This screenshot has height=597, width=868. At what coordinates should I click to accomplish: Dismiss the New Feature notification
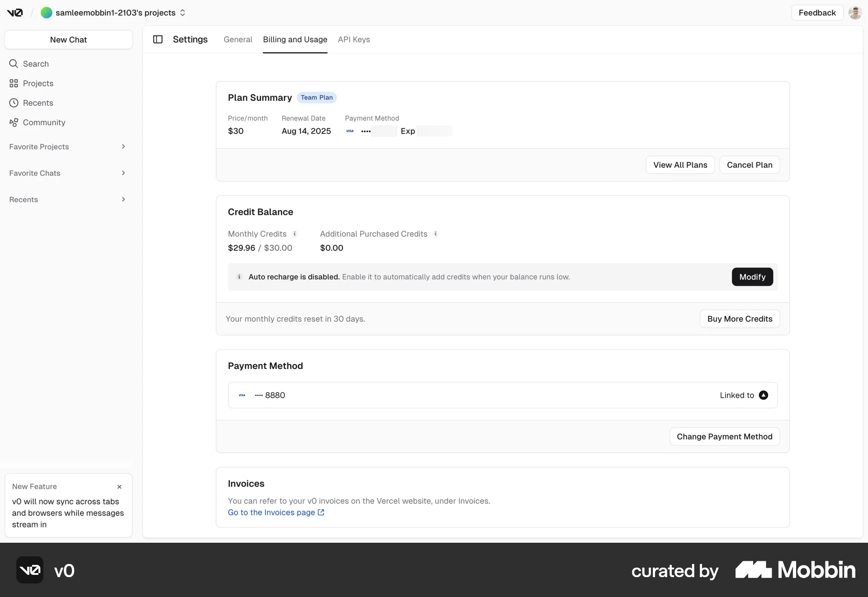click(x=120, y=487)
